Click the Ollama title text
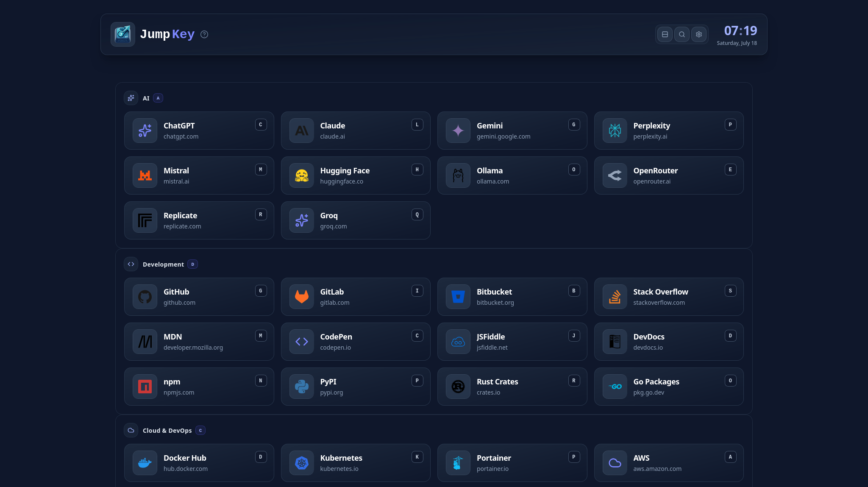 (x=490, y=170)
